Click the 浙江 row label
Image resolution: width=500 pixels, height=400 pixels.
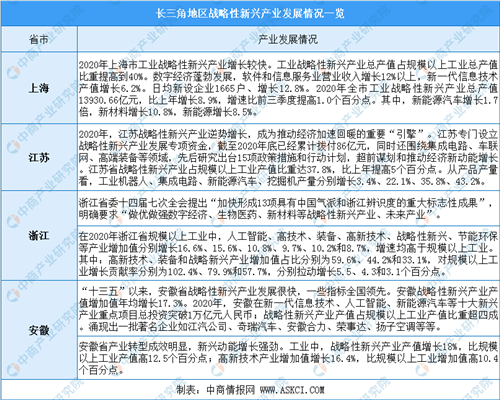tap(39, 236)
